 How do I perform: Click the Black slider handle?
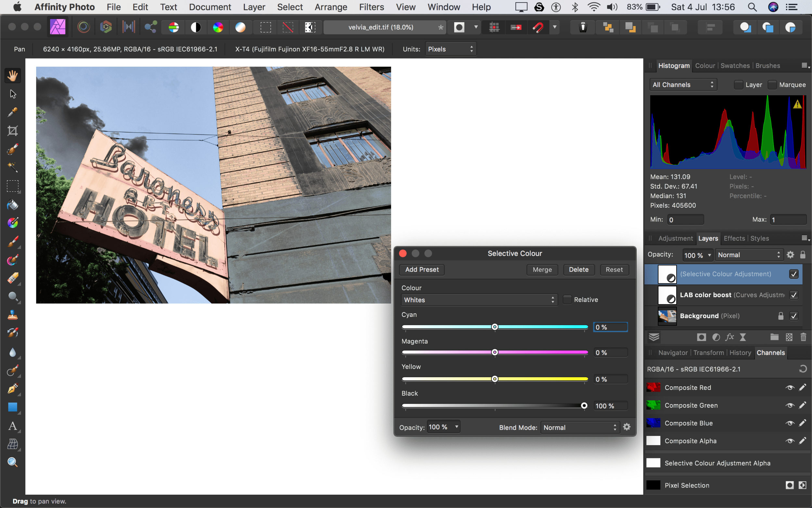584,406
